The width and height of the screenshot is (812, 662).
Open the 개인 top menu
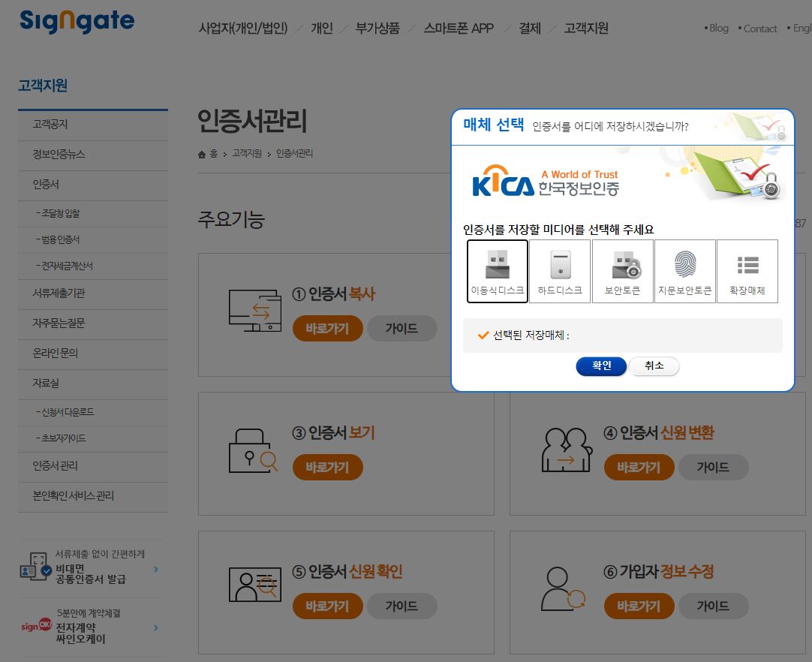pyautogui.click(x=322, y=29)
